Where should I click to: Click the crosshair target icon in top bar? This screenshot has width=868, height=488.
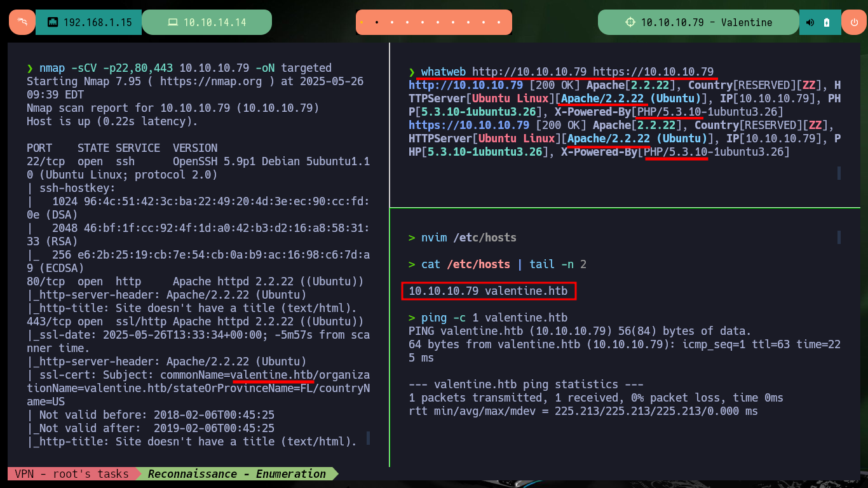[630, 22]
